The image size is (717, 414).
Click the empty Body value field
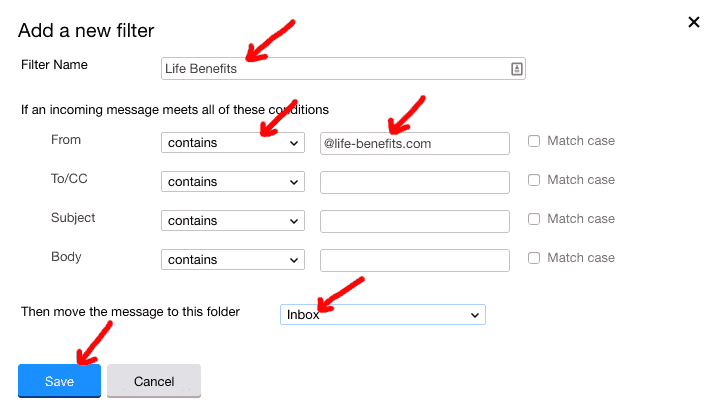pos(415,260)
